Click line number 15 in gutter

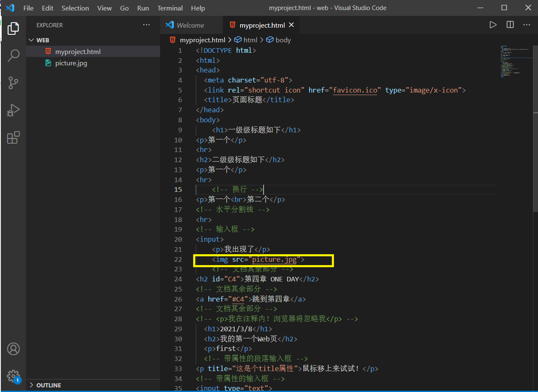178,189
